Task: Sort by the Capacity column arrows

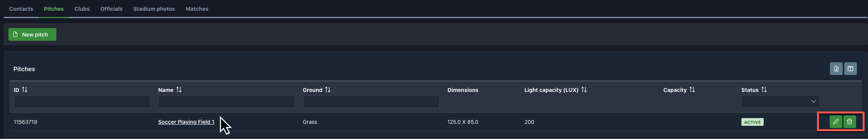Action: pyautogui.click(x=692, y=90)
